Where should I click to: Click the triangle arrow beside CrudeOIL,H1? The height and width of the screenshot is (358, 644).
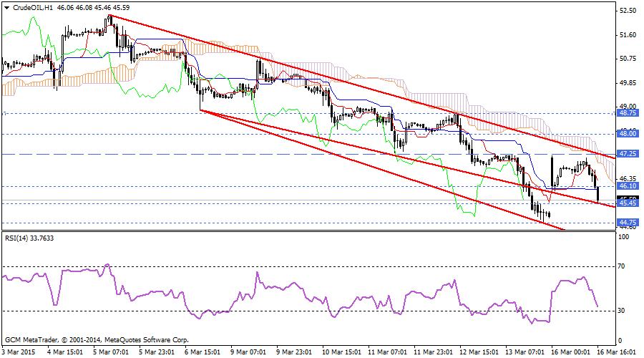[6, 7]
